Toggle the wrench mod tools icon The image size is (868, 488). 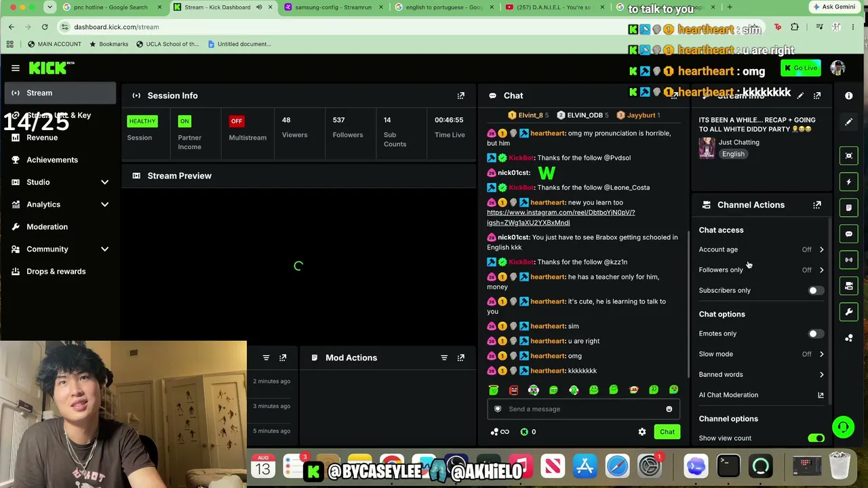pos(849,312)
